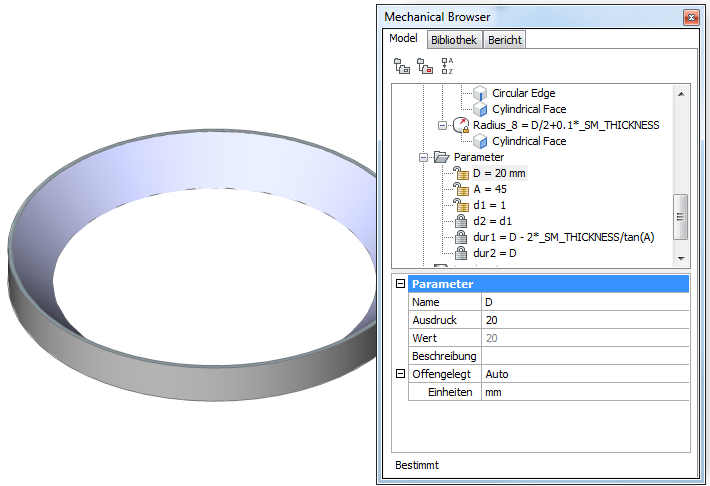Collapse the Radius_8 tree node
This screenshot has width=710, height=486.
click(442, 125)
